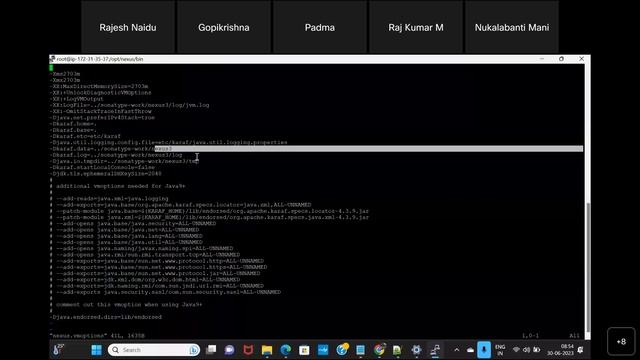
Task: Select Raj Kumar M participant tile
Action: tap(416, 27)
